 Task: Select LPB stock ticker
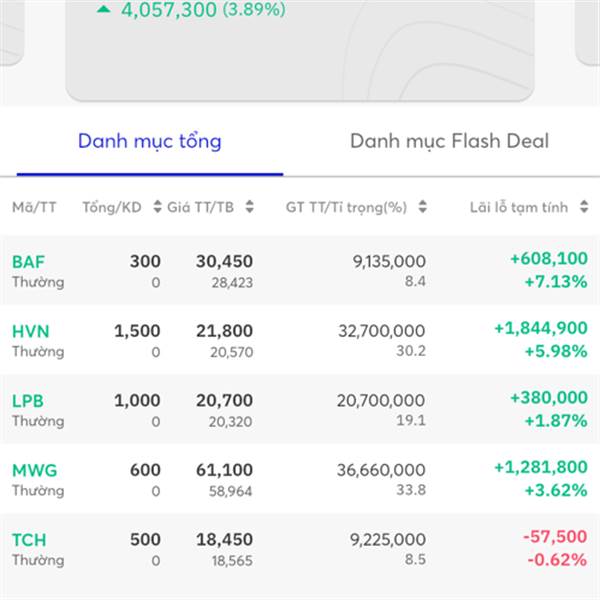click(28, 401)
